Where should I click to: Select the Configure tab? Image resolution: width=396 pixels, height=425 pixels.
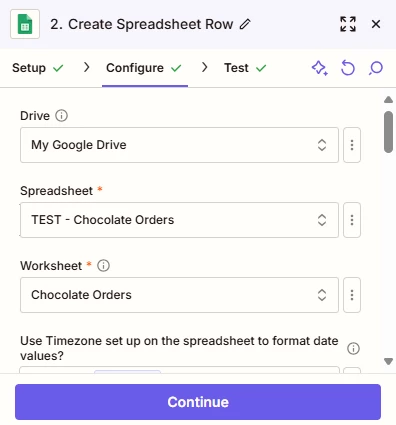(144, 68)
